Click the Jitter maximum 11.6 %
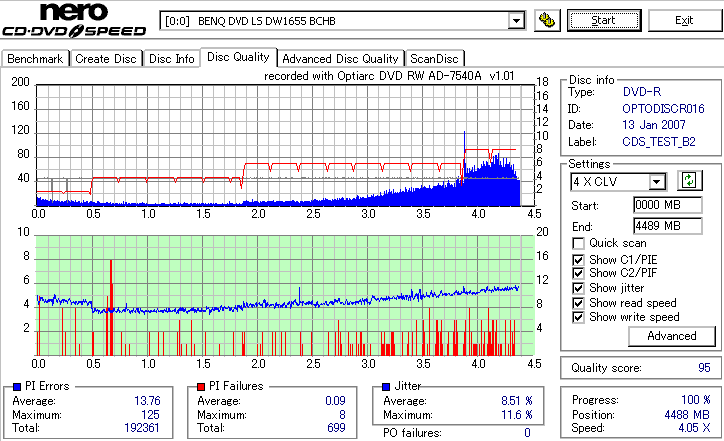The image size is (724, 441). [x=517, y=415]
